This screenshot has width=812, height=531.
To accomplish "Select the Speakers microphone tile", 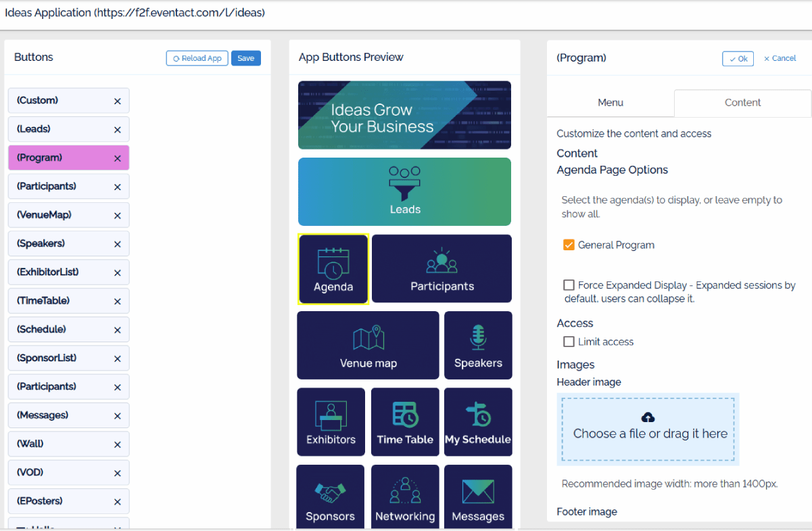I will point(478,345).
